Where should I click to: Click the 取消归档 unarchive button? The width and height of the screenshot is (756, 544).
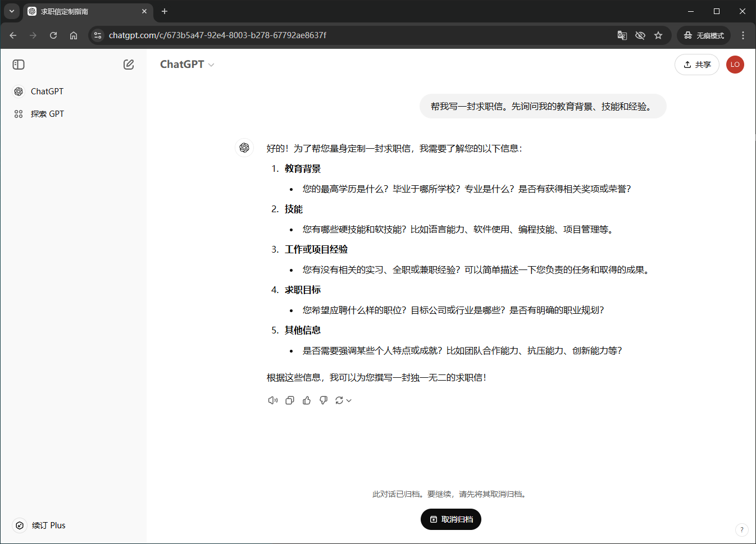(x=451, y=519)
